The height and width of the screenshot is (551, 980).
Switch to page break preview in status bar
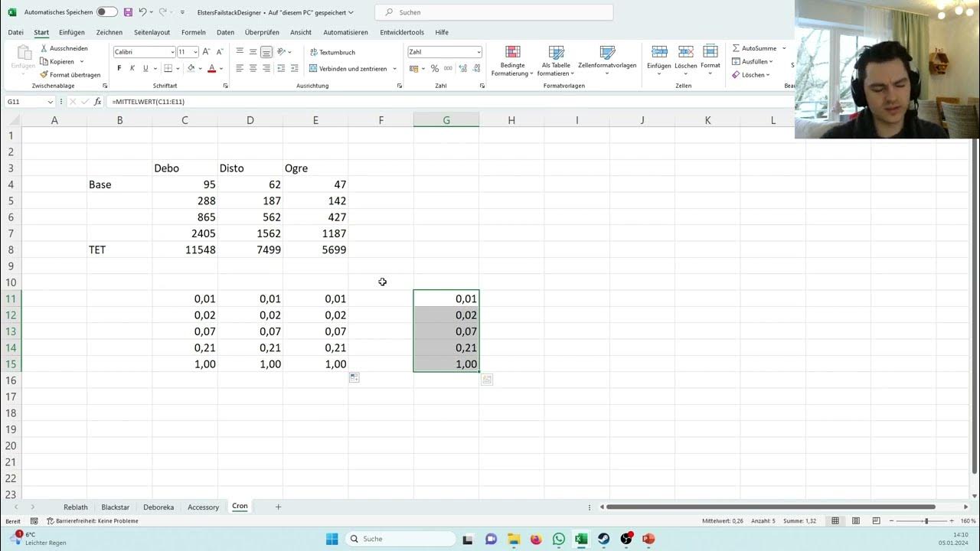877,521
